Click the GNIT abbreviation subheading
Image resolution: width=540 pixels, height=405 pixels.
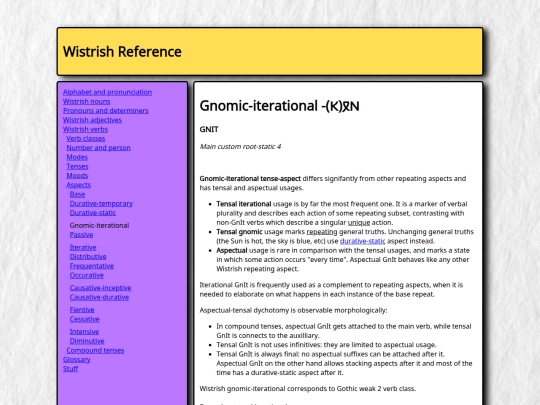pyautogui.click(x=209, y=129)
